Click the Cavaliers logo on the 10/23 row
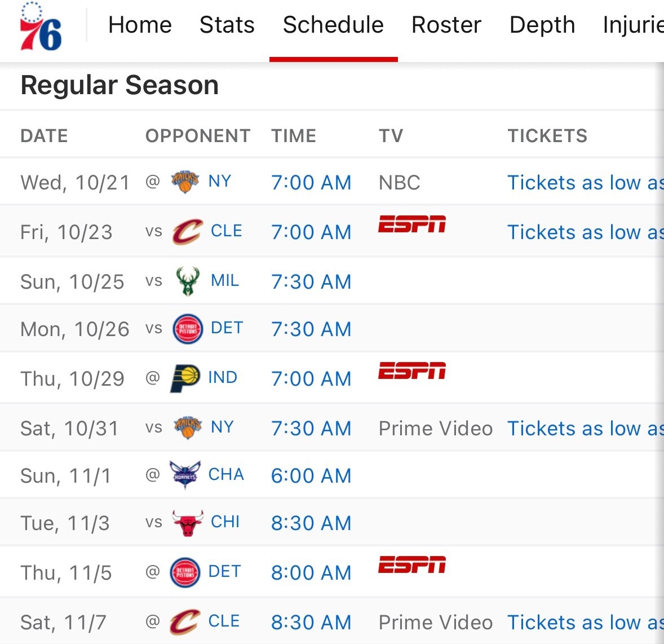The width and height of the screenshot is (664, 644). click(188, 231)
